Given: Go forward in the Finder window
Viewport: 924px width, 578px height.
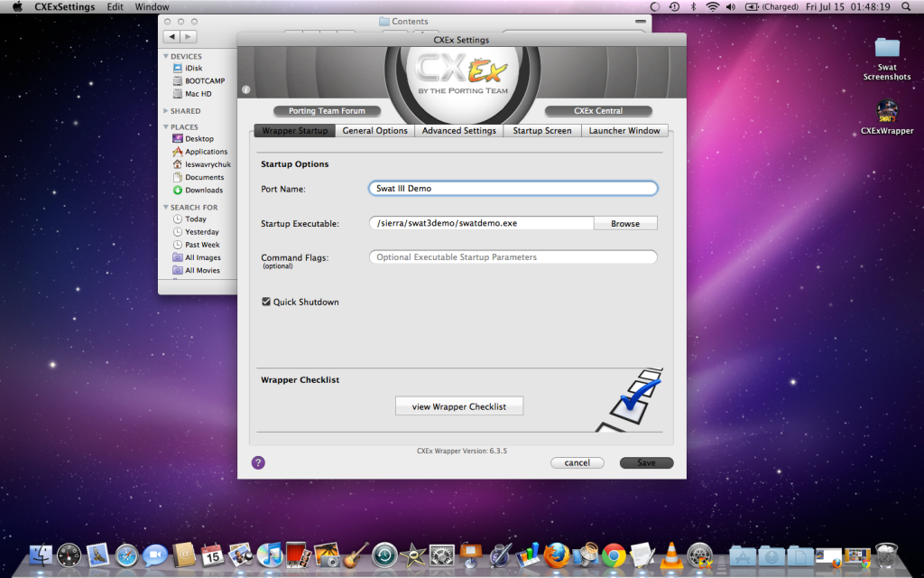Looking at the screenshot, I should click(188, 36).
